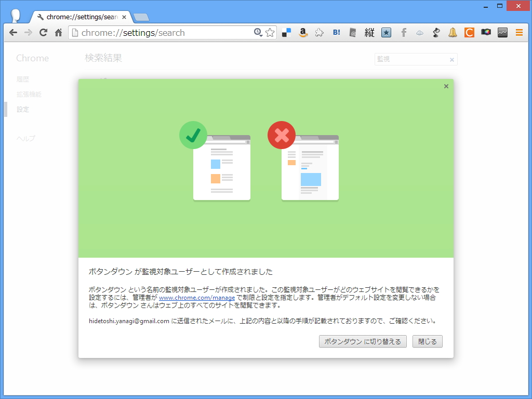Viewport: 532px width, 399px height.
Task: Open the Facebook bookmarklet icon
Action: click(404, 32)
